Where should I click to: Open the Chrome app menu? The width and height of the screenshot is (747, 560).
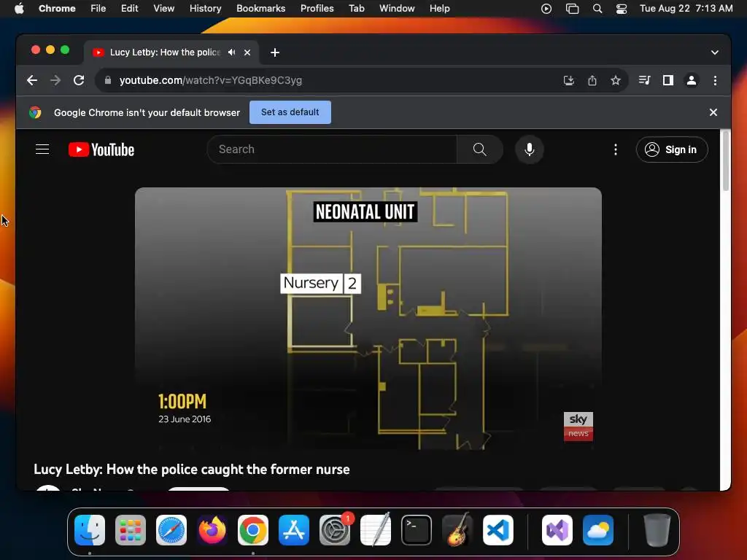(x=57, y=9)
